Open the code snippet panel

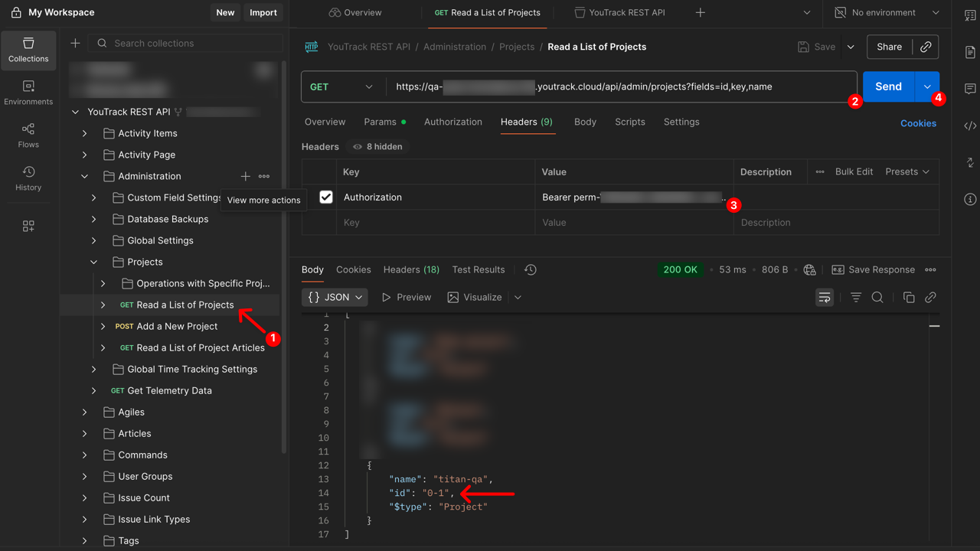pos(969,126)
